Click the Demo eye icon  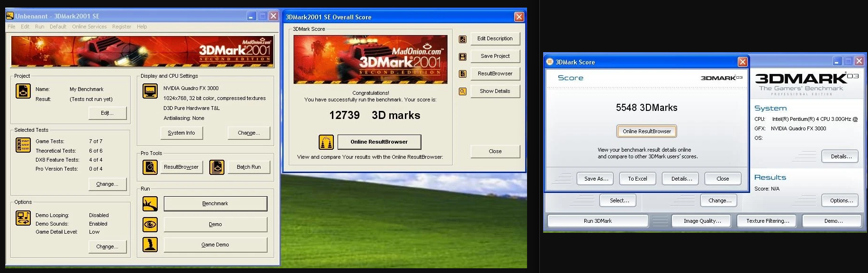click(150, 224)
